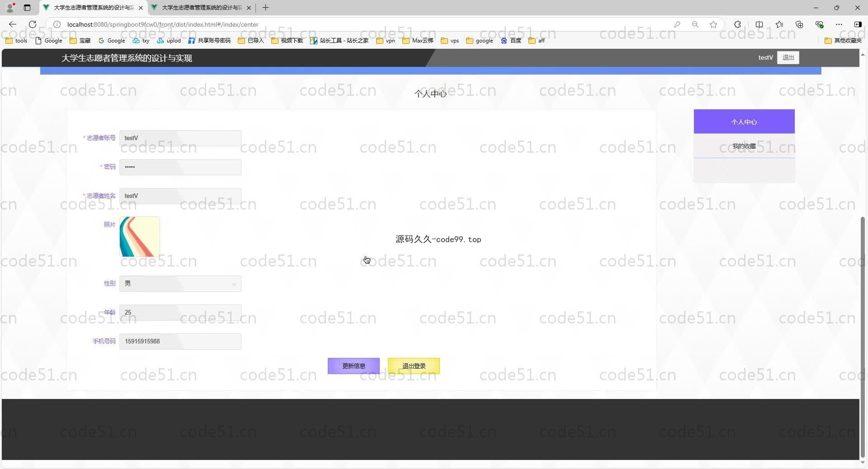Reload the current page
868x469 pixels.
[x=33, y=24]
